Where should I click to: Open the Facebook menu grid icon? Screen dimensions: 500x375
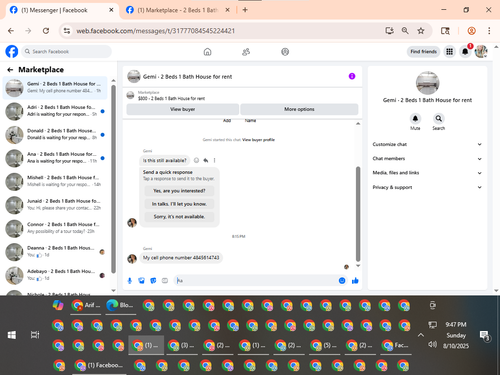449,52
